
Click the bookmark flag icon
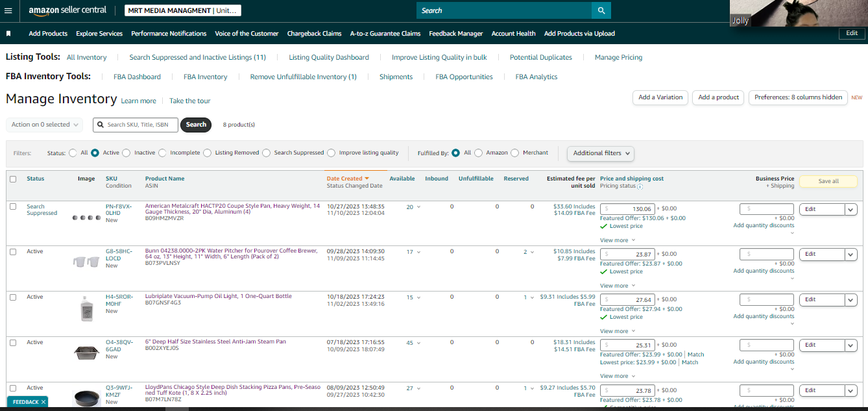click(8, 33)
